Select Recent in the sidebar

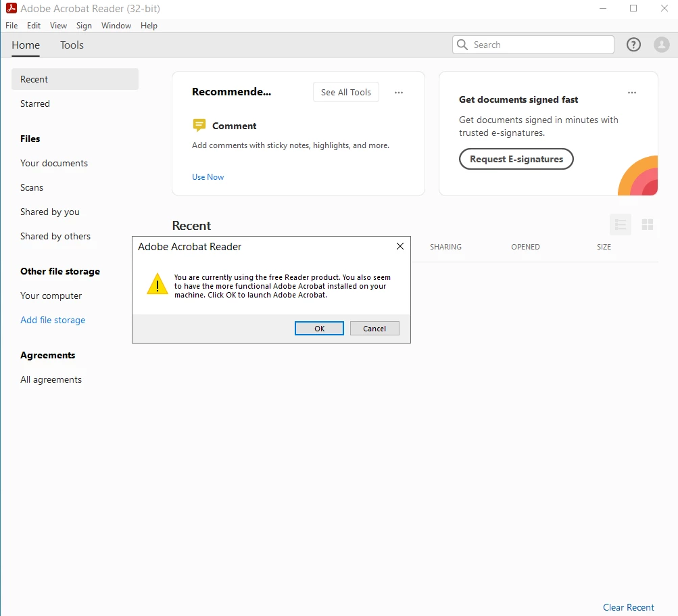click(75, 79)
